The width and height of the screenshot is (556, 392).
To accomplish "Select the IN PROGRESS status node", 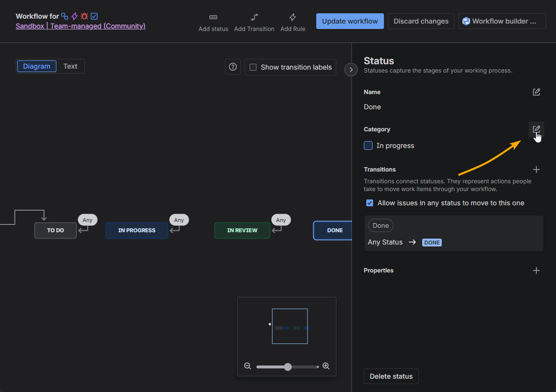I will click(136, 231).
